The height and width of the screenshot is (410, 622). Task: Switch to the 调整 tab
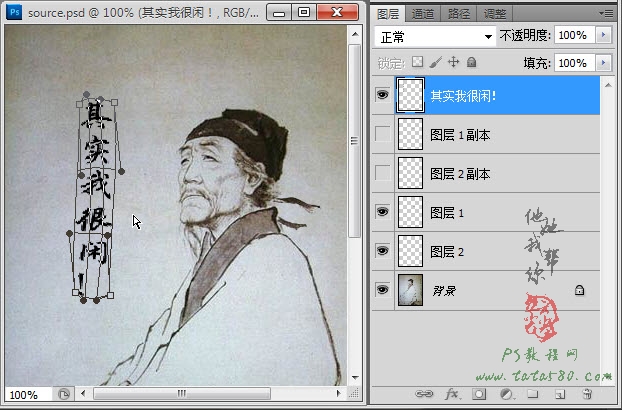[x=494, y=14]
